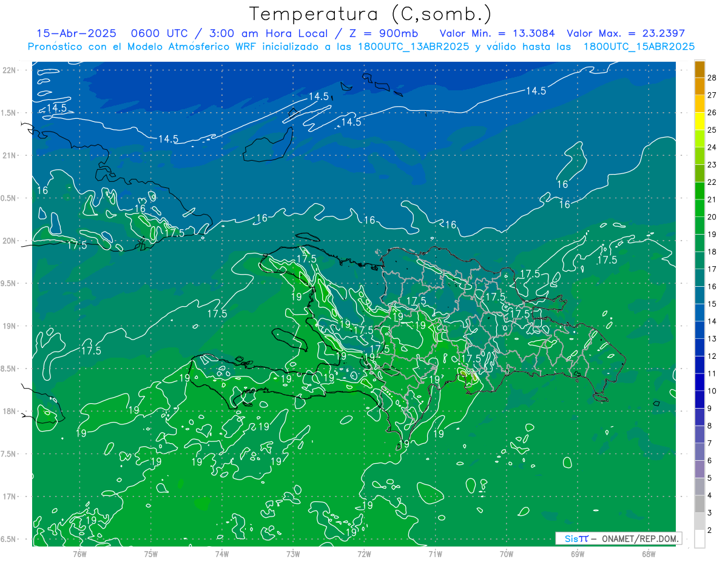
Task: Click the "21N" latitude axis label
Action: pyautogui.click(x=9, y=155)
